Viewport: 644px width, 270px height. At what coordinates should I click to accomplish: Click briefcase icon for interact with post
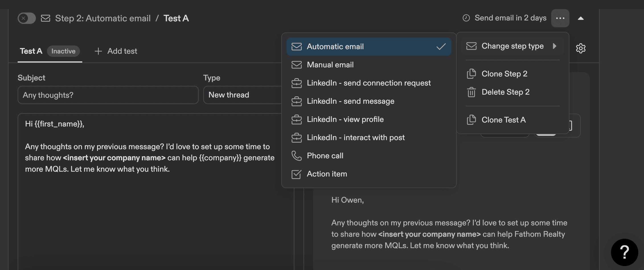tap(296, 138)
